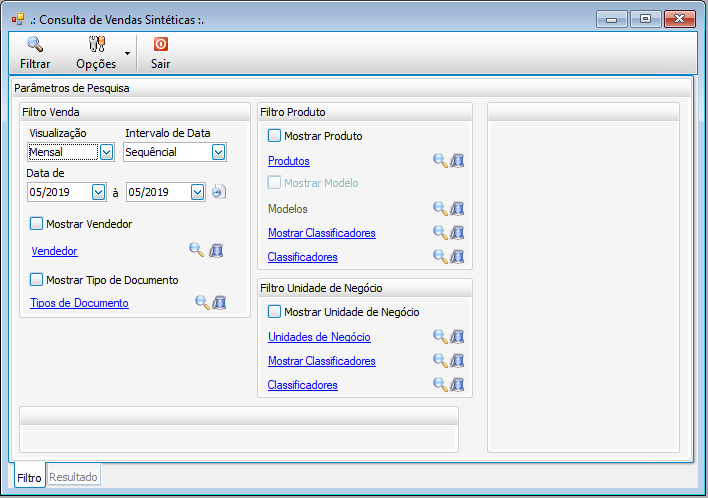Check Mostrar Unidade de Negócio

(274, 312)
